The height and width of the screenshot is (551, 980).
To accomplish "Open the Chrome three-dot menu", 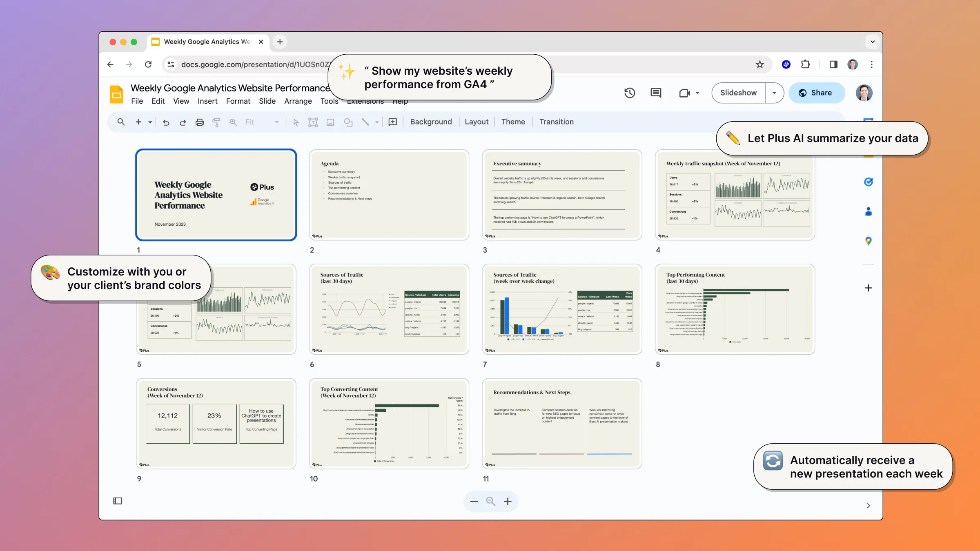I will coord(872,64).
